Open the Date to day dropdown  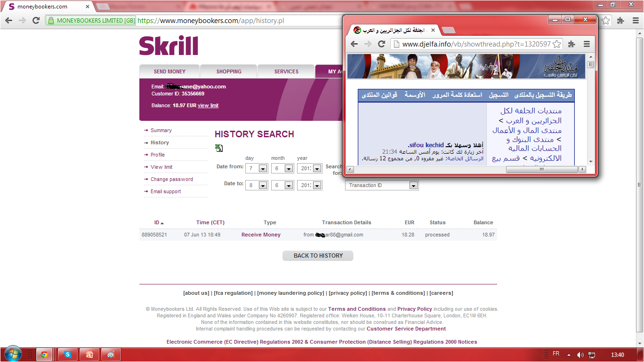click(257, 185)
